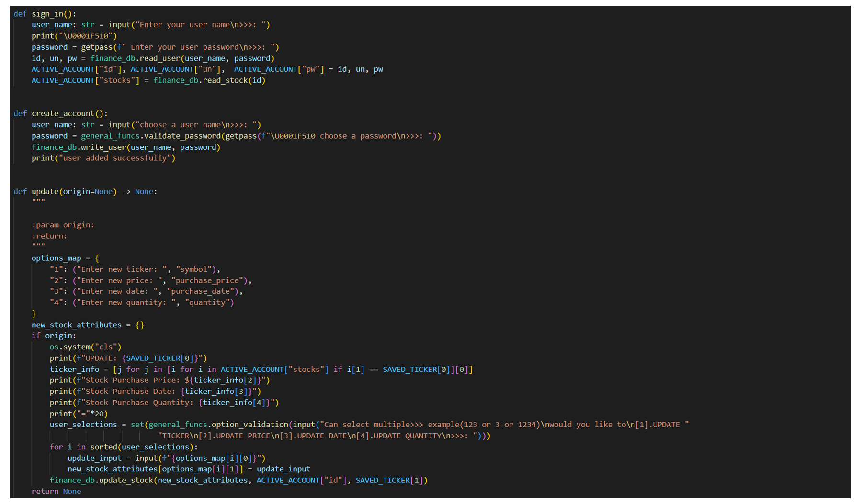Click the 'user_selections = set(' line
The width and height of the screenshot is (861, 504).
coord(369,425)
